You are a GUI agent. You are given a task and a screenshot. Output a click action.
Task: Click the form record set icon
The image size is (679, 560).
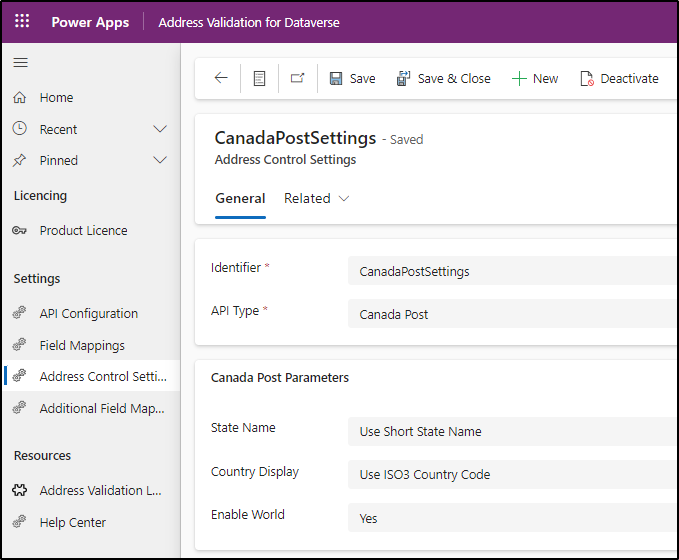click(x=259, y=78)
